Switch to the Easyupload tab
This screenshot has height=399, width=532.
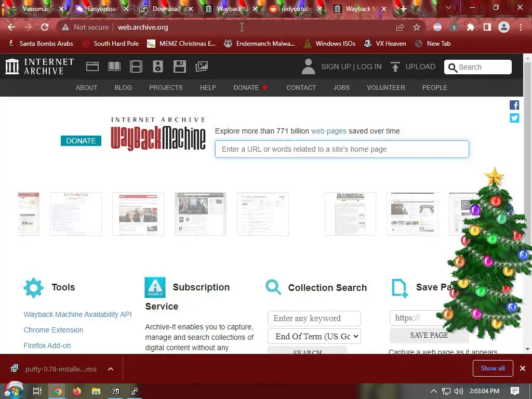101,9
